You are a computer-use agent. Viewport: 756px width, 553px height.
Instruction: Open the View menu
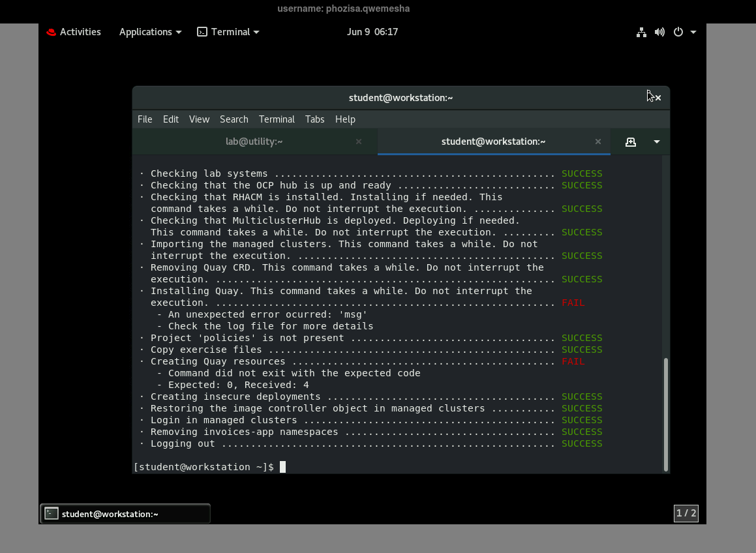199,119
